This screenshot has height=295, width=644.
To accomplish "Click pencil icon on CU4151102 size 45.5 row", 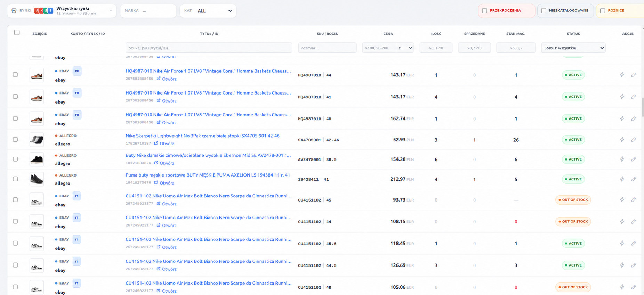I will [x=634, y=243].
